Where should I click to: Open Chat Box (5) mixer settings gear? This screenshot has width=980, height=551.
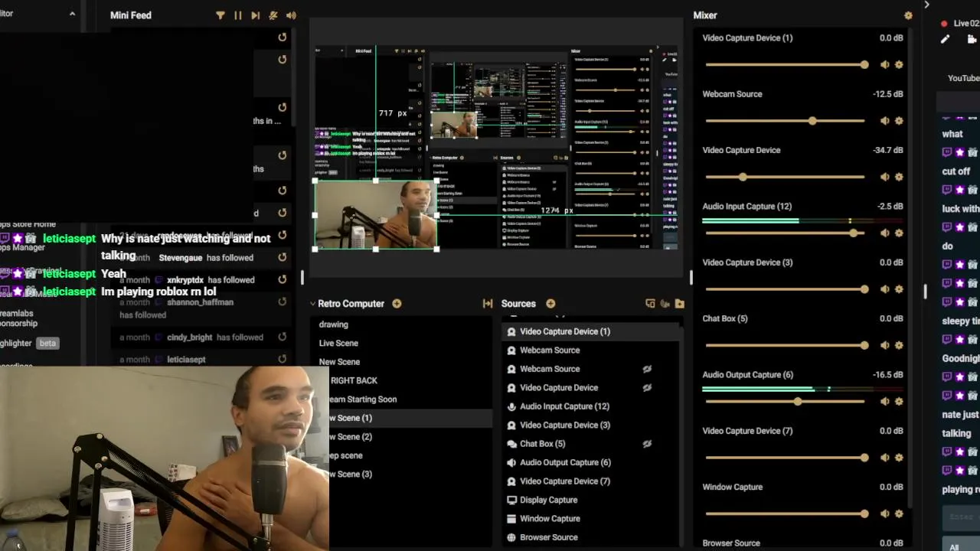[899, 345]
